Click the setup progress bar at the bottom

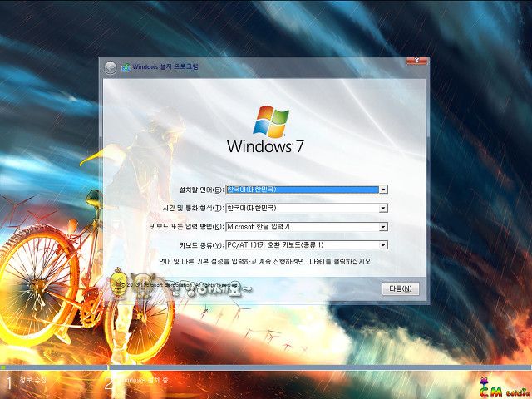(266, 367)
